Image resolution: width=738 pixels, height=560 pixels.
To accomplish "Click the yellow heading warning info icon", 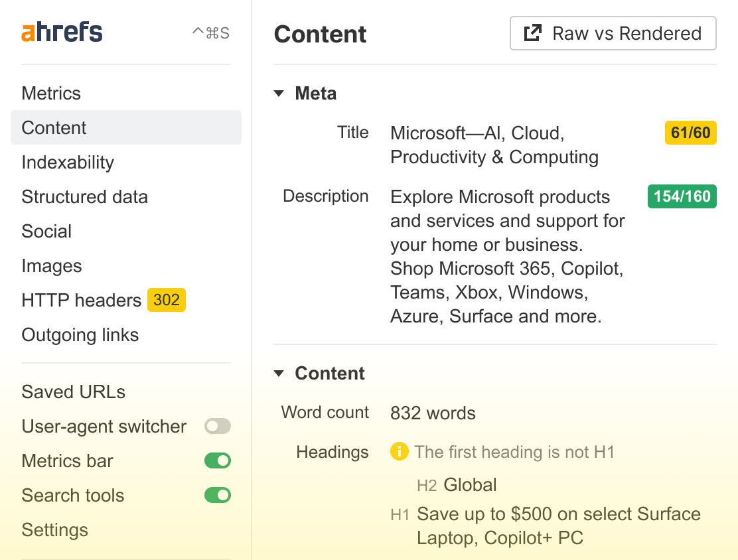I will pyautogui.click(x=399, y=451).
